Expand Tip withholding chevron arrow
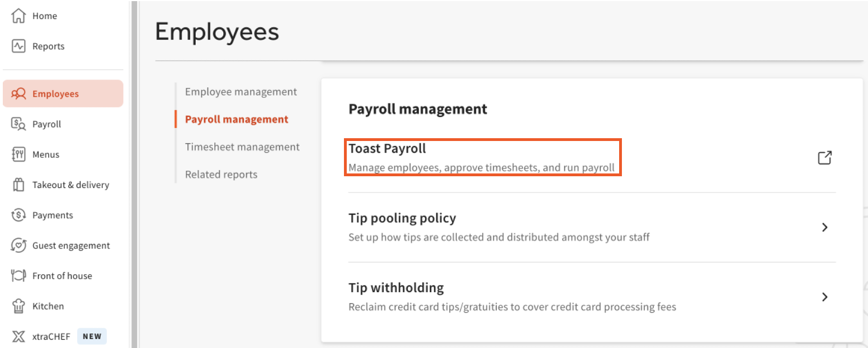 pyautogui.click(x=824, y=297)
